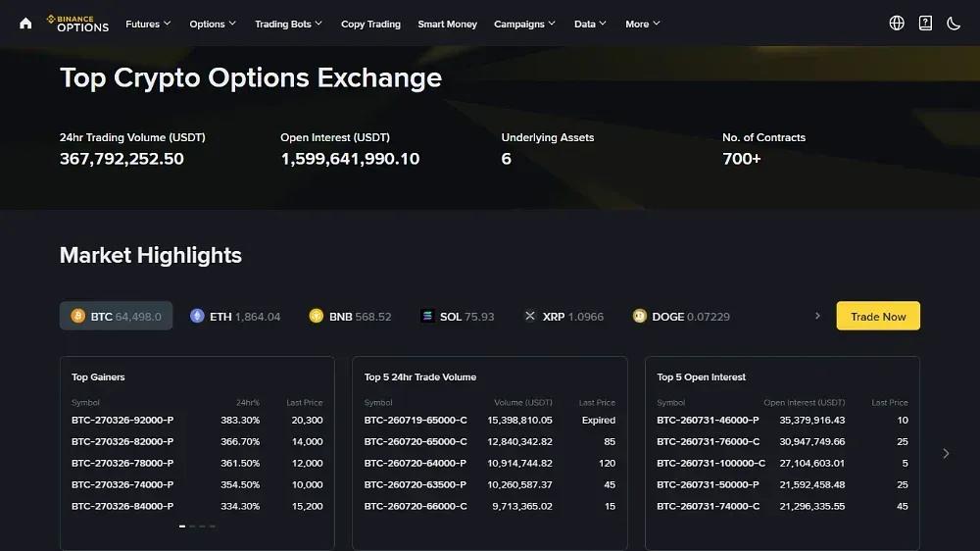This screenshot has width=980, height=551.
Task: Click the 35,379,916.43 open interest value
Action: tap(811, 421)
